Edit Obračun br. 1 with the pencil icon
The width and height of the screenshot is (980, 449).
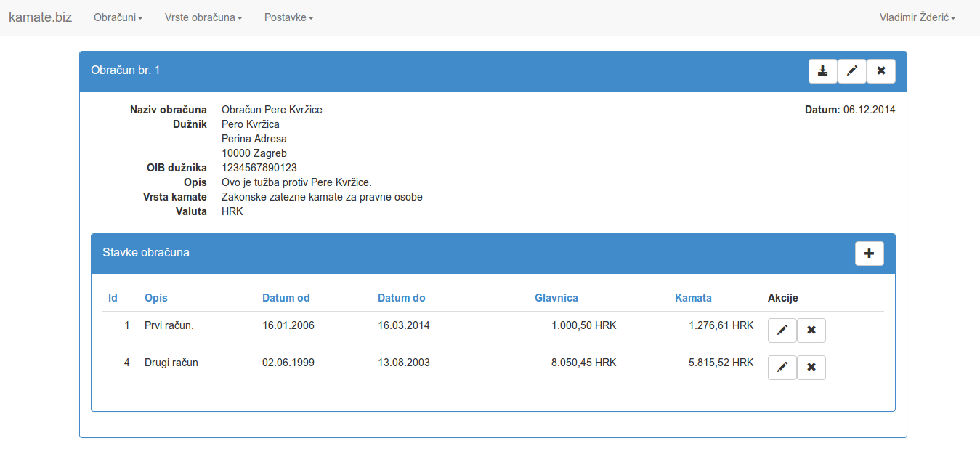pyautogui.click(x=852, y=71)
